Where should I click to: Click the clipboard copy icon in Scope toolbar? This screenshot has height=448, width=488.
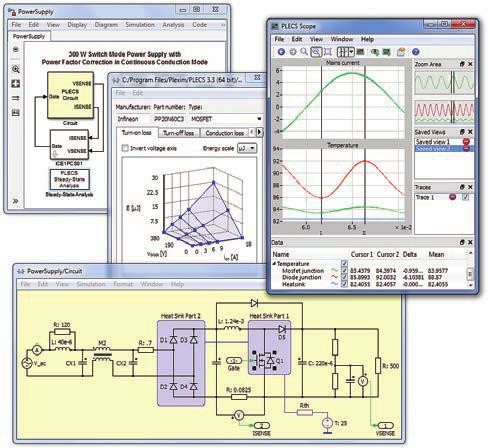(401, 52)
